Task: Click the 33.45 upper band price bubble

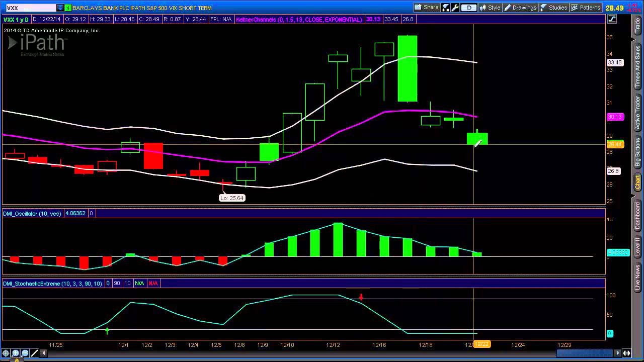Action: pos(615,63)
